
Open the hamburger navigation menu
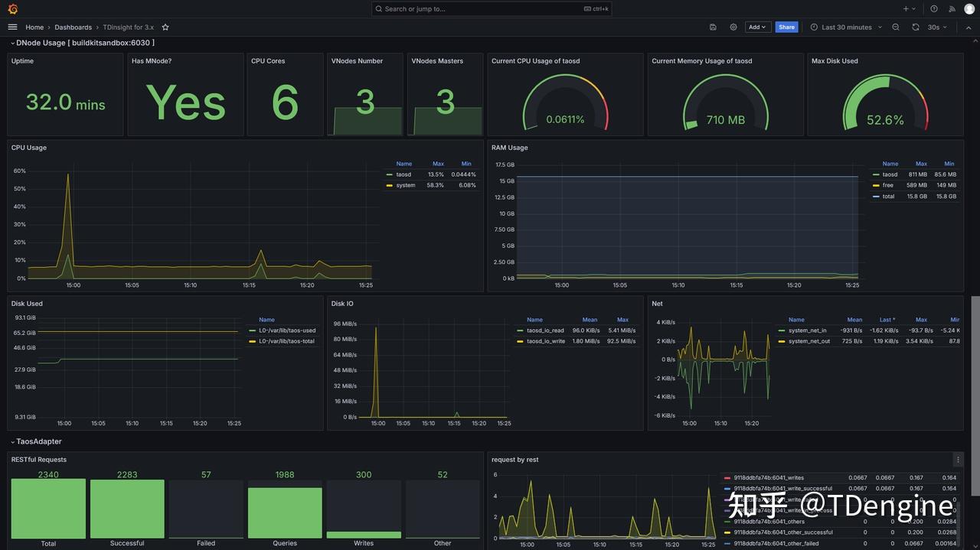pyautogui.click(x=12, y=27)
